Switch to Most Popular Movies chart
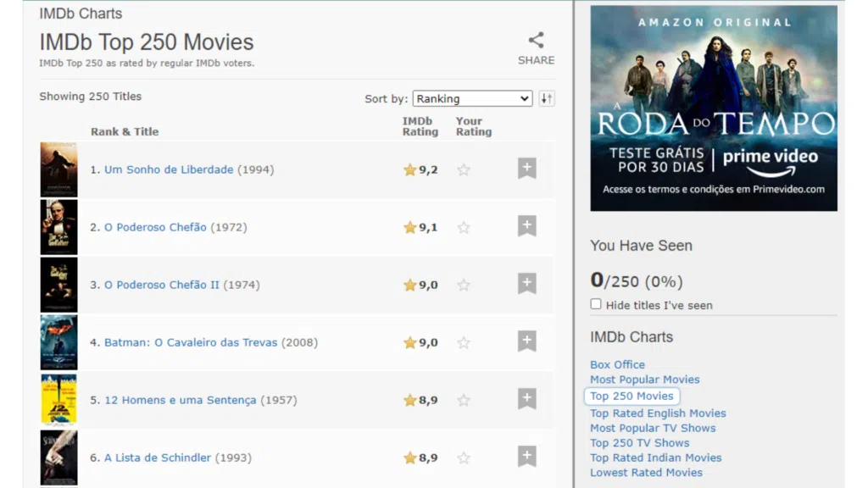This screenshot has height=488, width=868. tap(644, 380)
